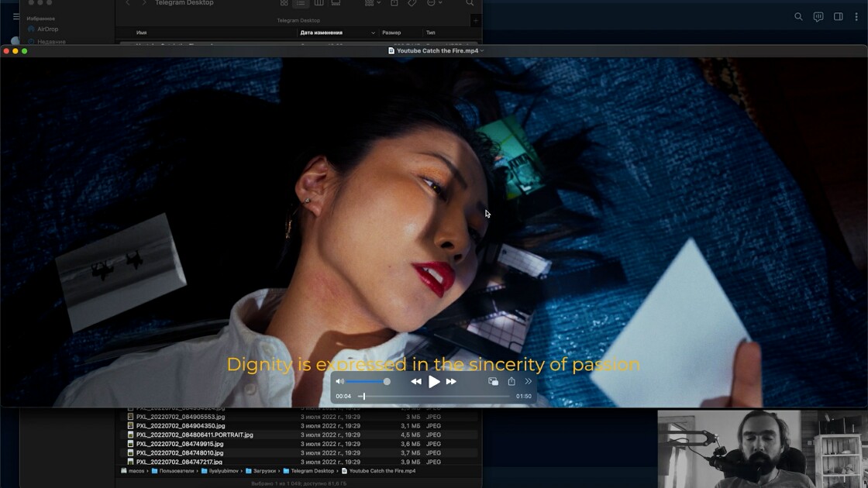Click thumbnail icon of PXL_20220702_084904350.jpg

coord(131,425)
